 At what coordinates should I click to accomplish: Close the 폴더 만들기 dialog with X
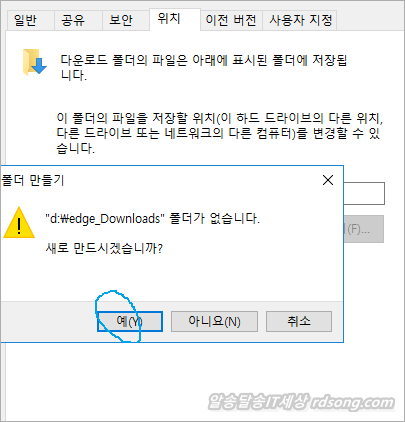[328, 180]
